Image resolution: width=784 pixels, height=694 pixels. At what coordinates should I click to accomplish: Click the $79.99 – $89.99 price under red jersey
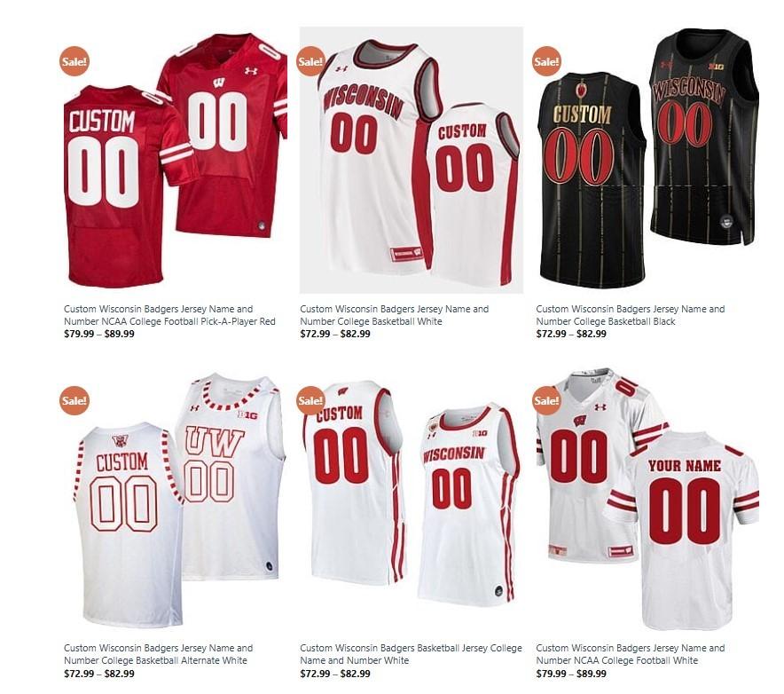(99, 334)
